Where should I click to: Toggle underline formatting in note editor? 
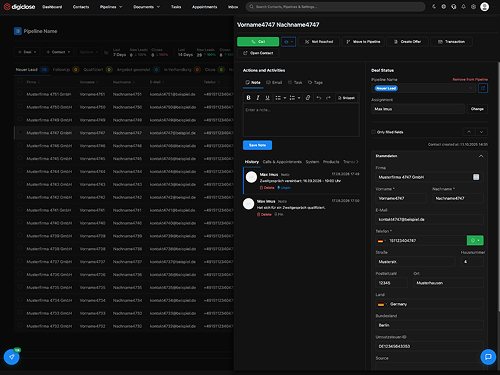[x=267, y=98]
